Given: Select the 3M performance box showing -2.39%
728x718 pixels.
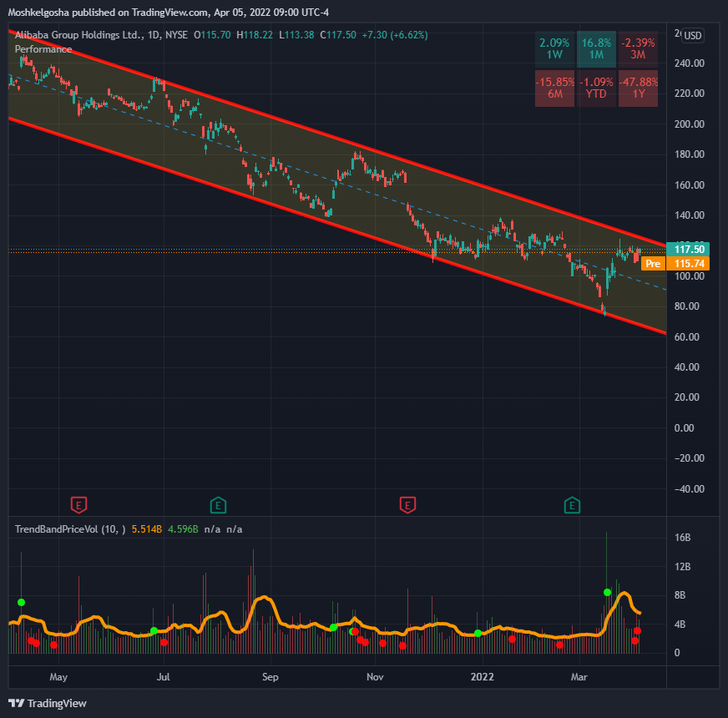Looking at the screenshot, I should point(638,48).
